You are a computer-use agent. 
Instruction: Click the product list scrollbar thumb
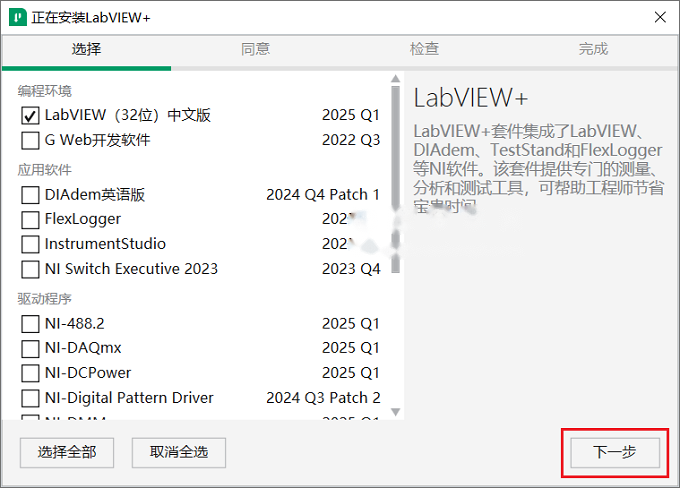[395, 179]
